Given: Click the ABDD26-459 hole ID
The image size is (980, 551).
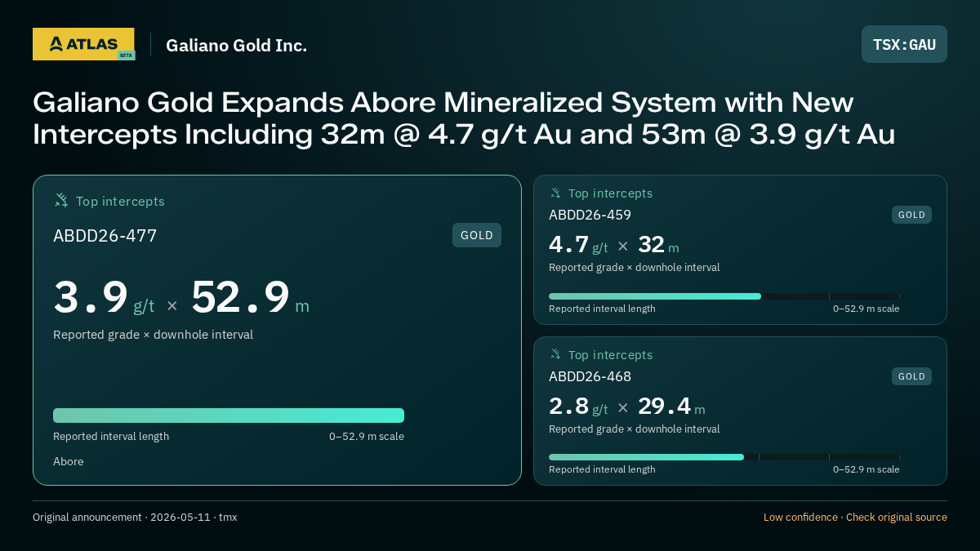Looking at the screenshot, I should [x=590, y=216].
